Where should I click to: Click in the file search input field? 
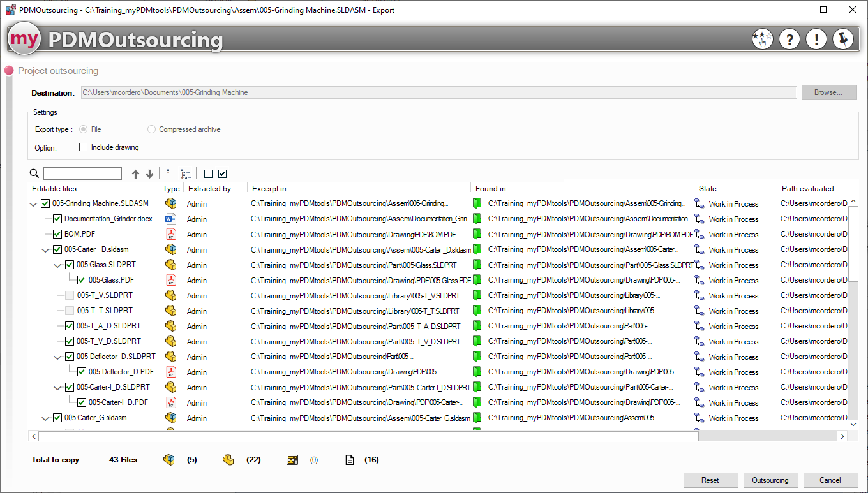tap(82, 174)
